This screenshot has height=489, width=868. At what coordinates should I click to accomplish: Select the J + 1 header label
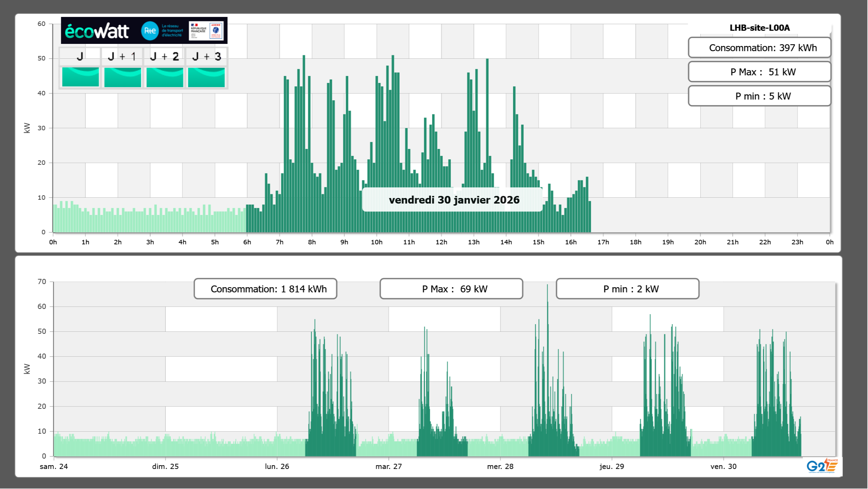click(122, 56)
